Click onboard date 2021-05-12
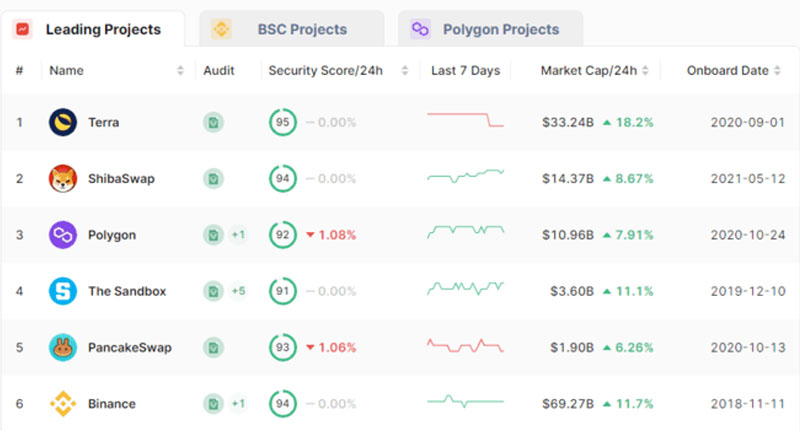The width and height of the screenshot is (800, 446). point(748,179)
